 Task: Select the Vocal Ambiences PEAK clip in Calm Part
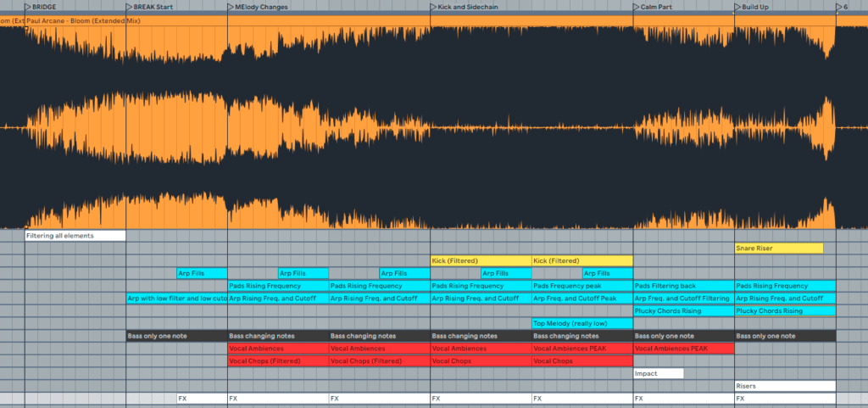pos(683,349)
